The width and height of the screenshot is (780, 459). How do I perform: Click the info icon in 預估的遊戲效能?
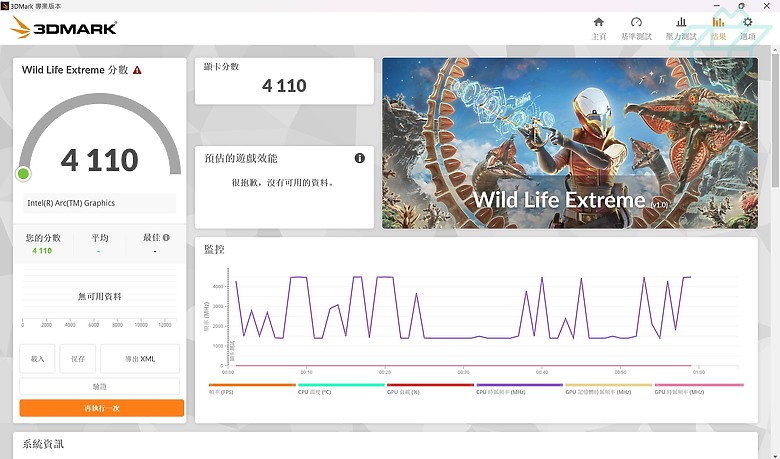[360, 158]
